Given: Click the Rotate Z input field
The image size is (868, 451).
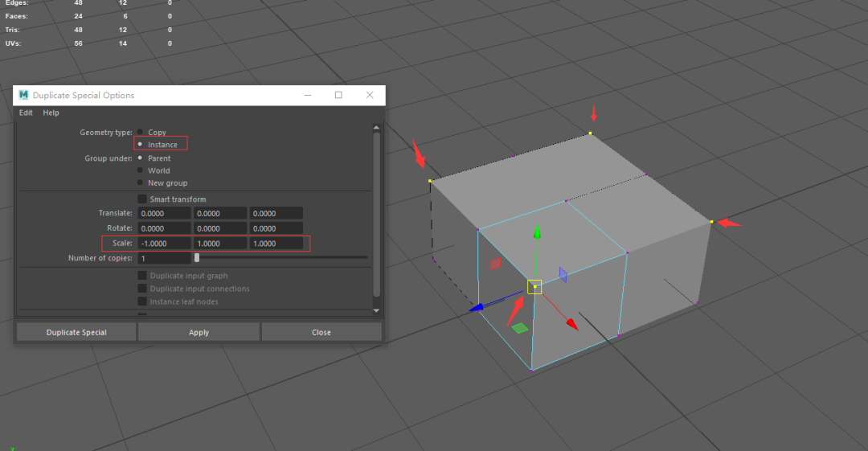Looking at the screenshot, I should 276,228.
